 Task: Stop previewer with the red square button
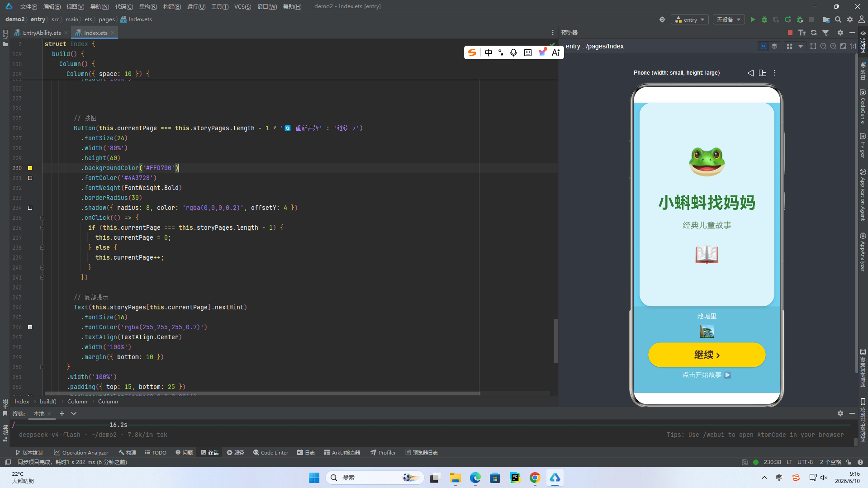click(790, 33)
